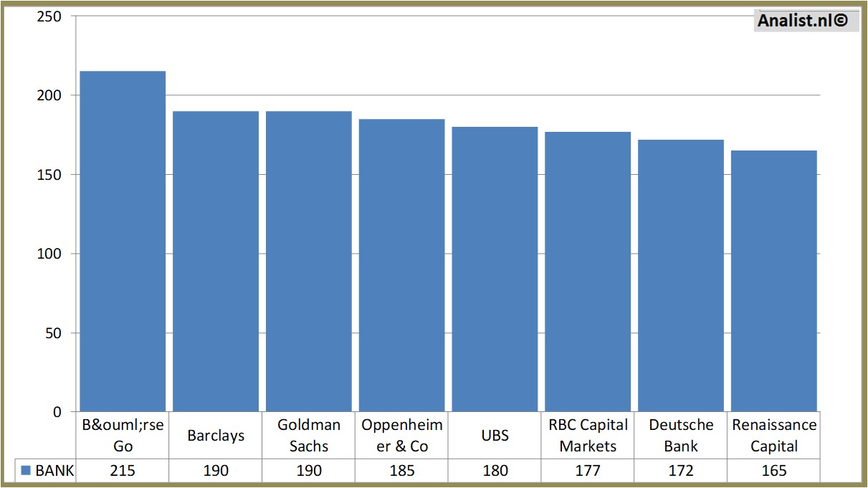Select the Renaissance Capital axis label
Image resolution: width=868 pixels, height=488 pixels.
[774, 436]
